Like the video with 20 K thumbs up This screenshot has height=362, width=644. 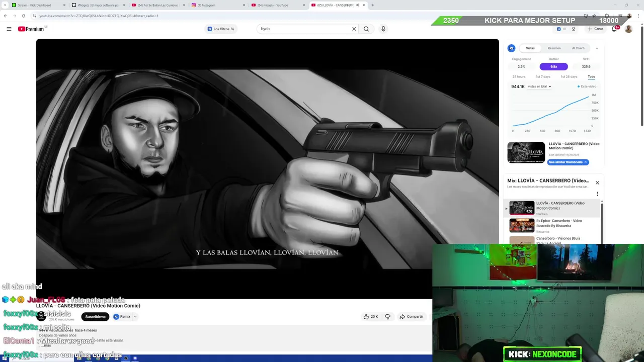coord(370,317)
